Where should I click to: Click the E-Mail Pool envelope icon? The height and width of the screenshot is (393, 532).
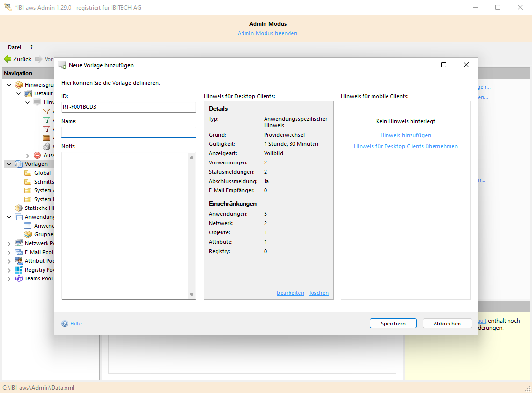pyautogui.click(x=19, y=252)
